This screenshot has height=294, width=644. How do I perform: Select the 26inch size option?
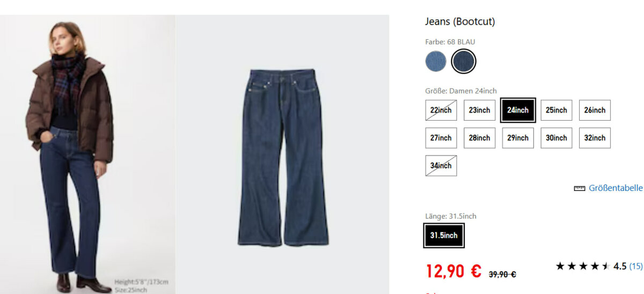point(595,110)
